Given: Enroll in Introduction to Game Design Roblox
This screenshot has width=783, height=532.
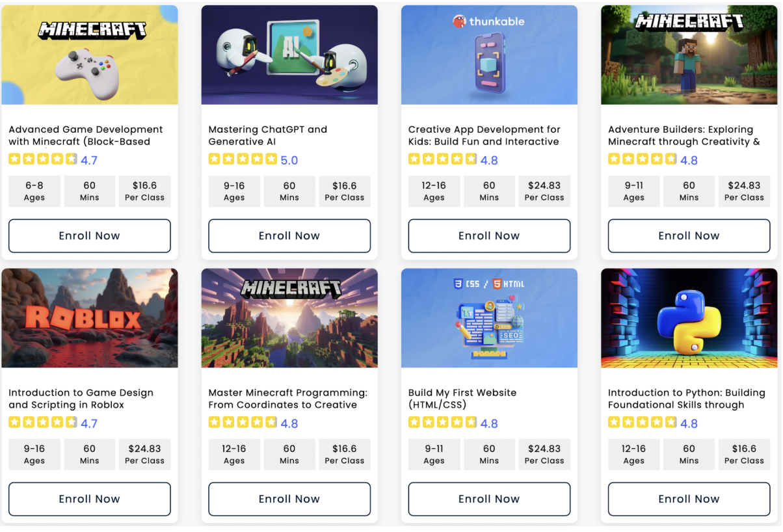Looking at the screenshot, I should click(x=90, y=499).
